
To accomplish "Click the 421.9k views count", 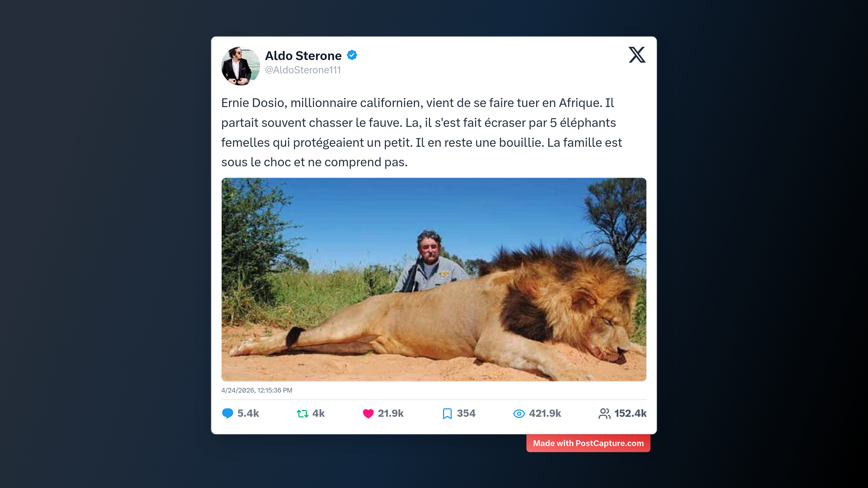I will [545, 413].
